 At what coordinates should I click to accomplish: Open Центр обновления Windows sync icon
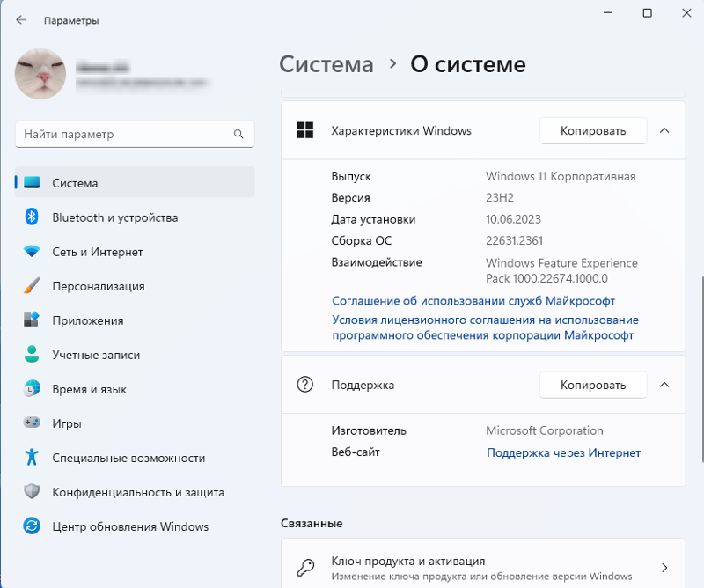tap(32, 526)
